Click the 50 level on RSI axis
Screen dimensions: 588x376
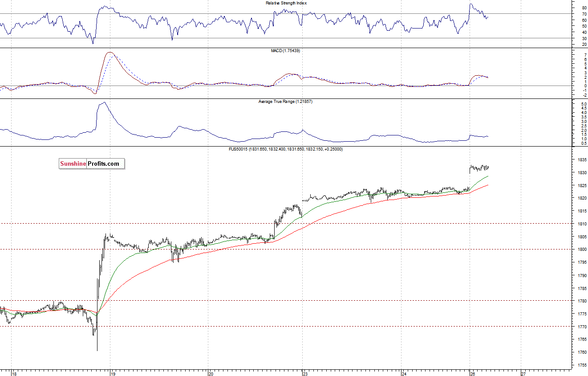pyautogui.click(x=584, y=26)
